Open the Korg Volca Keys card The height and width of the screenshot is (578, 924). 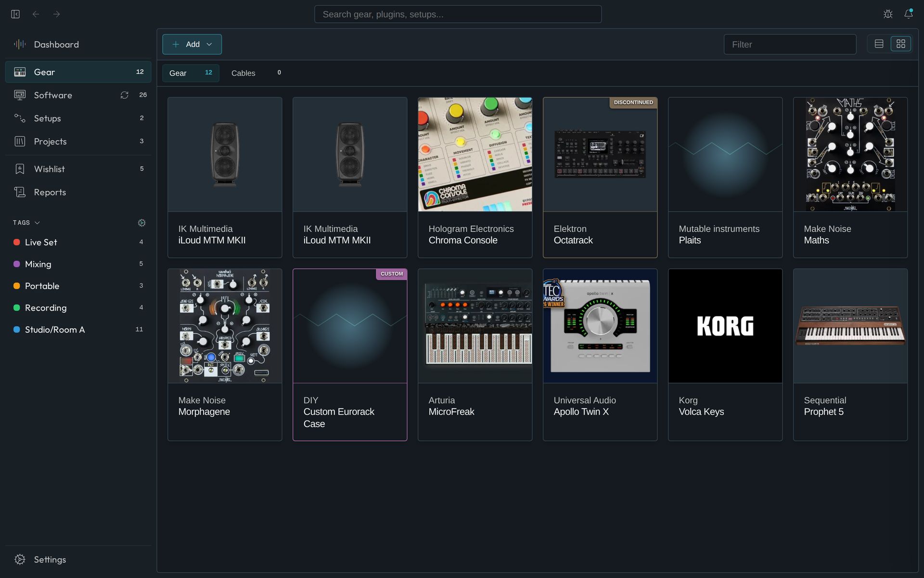(x=725, y=355)
